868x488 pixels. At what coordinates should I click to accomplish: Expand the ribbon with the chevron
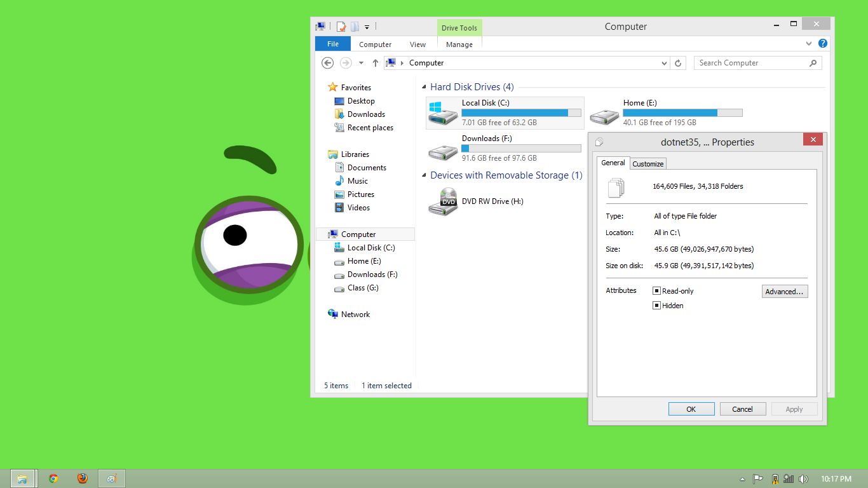(809, 44)
